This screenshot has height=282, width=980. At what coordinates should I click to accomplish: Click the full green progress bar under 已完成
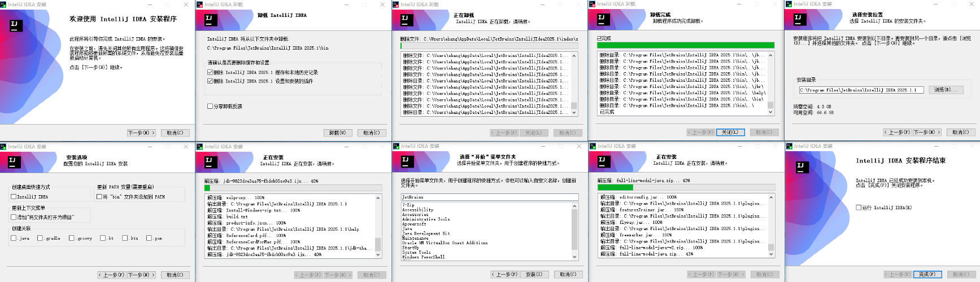click(x=686, y=46)
